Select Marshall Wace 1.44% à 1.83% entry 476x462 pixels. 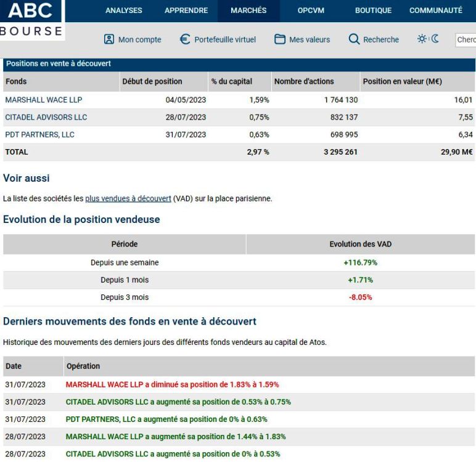[176, 437]
